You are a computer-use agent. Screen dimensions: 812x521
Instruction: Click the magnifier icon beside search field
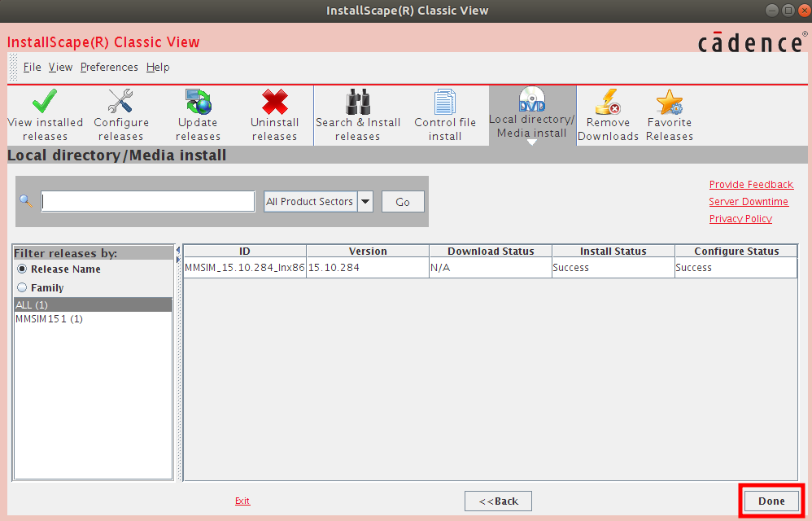click(26, 201)
